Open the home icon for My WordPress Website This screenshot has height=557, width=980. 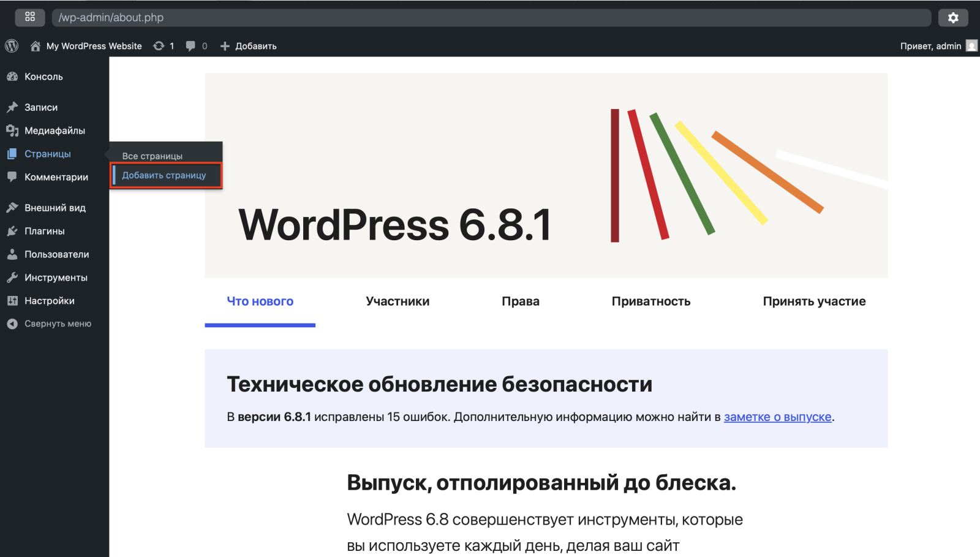[36, 46]
